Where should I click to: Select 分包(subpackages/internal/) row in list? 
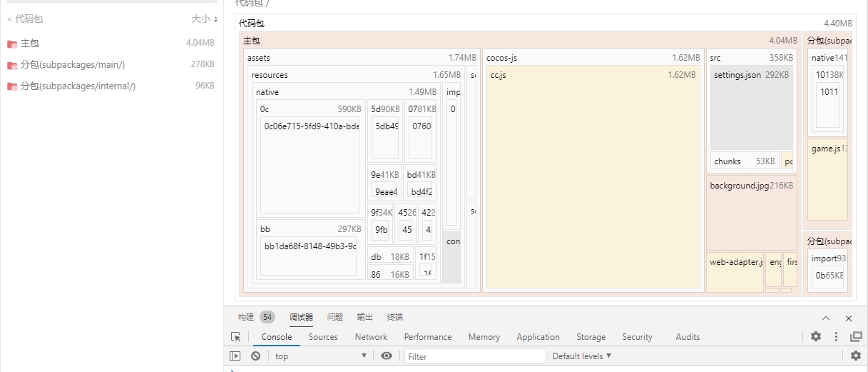[x=111, y=86]
